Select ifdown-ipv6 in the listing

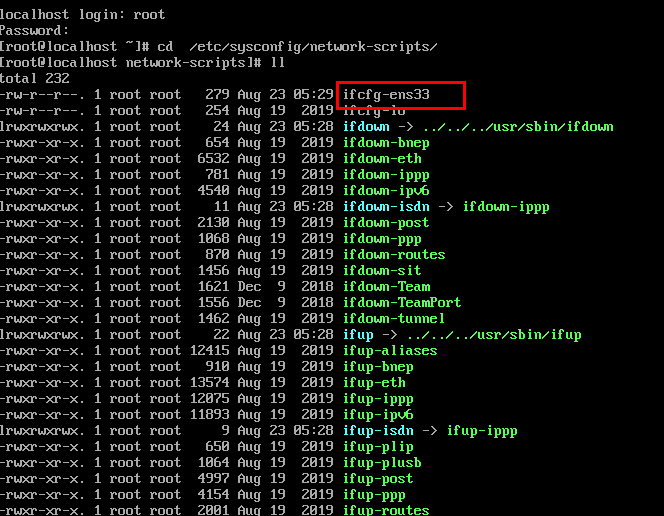[x=386, y=191]
